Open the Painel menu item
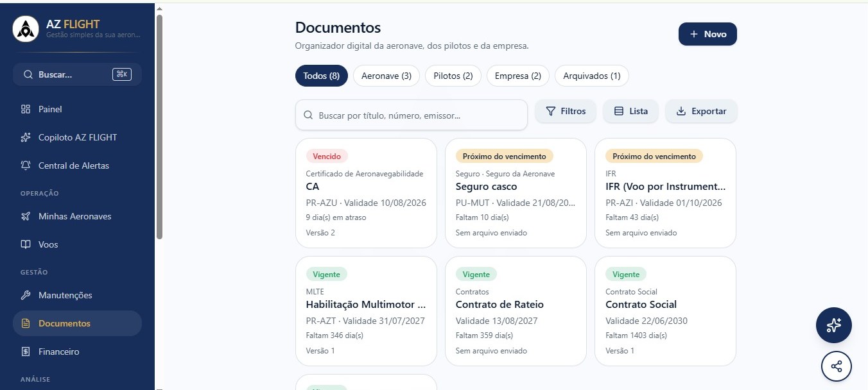Screen dimensions: 868x390 (x=77, y=109)
